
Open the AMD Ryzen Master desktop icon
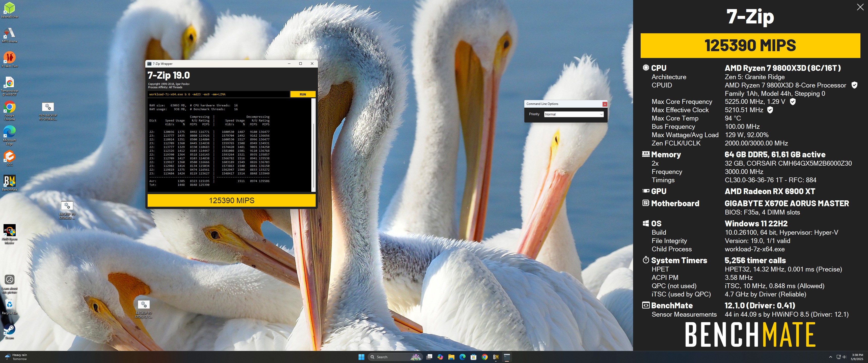pos(9,234)
